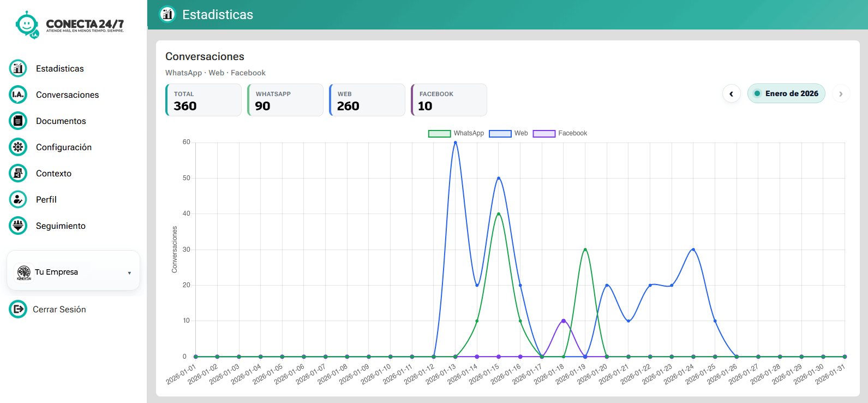Select the Documentos menu label

pos(61,121)
